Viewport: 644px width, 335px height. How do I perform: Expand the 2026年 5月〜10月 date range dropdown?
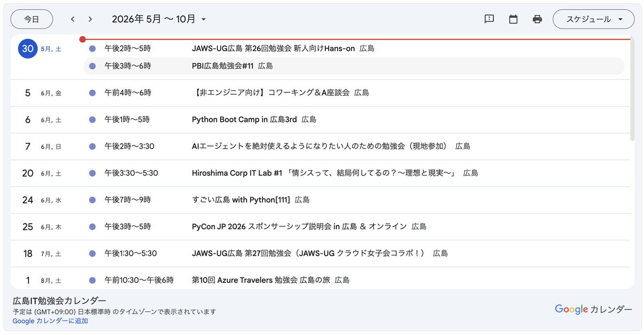(x=159, y=19)
